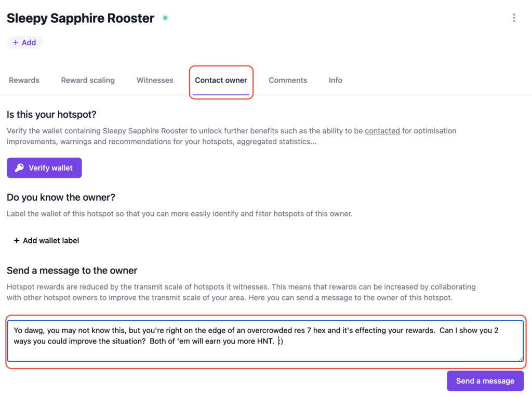Viewport: 532px width, 397px height.
Task: Show the Info tab
Action: (x=336, y=80)
